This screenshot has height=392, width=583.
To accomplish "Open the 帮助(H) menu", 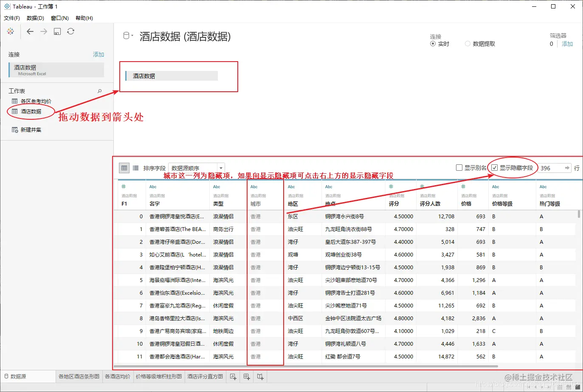I will pos(84,18).
